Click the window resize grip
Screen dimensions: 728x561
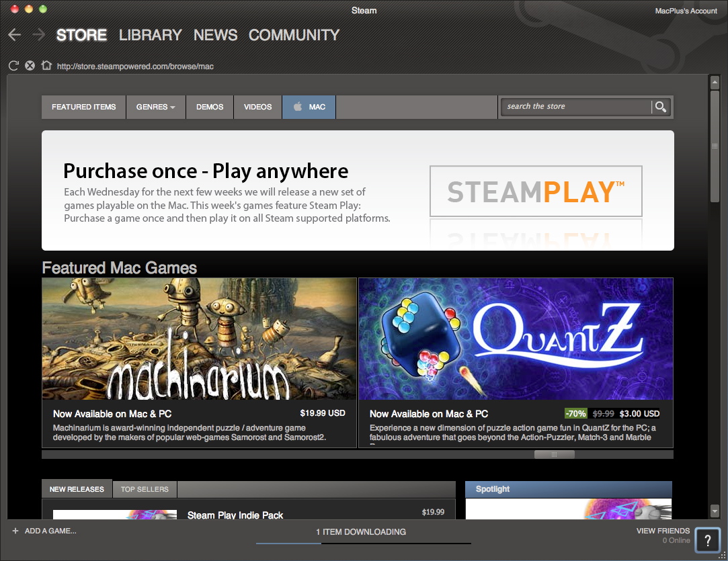point(722,555)
